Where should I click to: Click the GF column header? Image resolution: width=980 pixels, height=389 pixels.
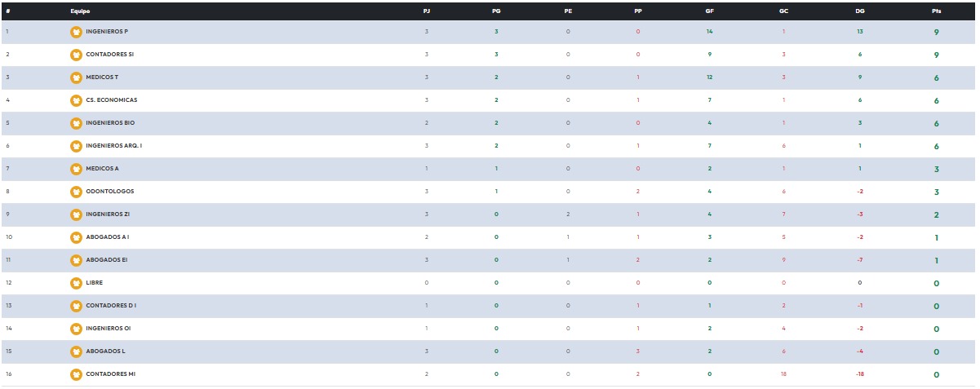coord(709,11)
